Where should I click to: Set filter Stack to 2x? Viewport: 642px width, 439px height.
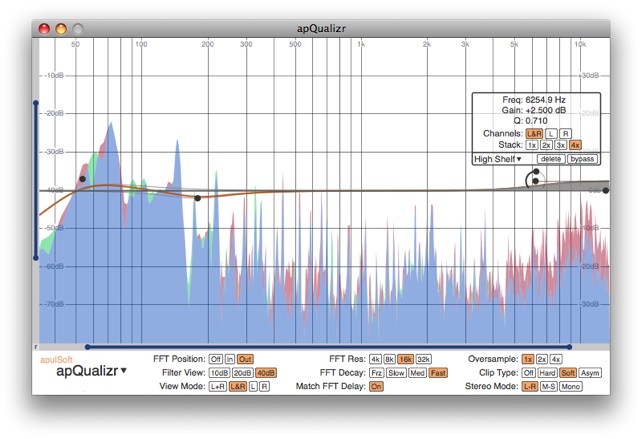pos(546,145)
